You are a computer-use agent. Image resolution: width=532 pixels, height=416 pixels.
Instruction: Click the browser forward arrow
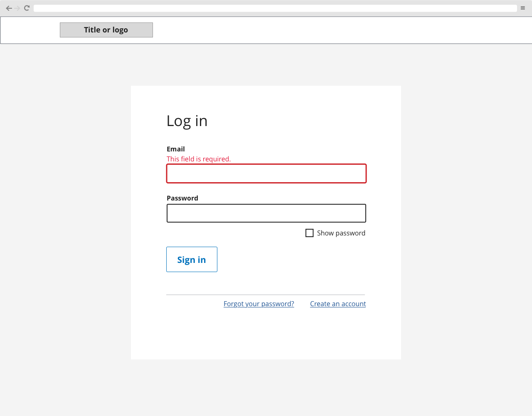pos(17,7)
